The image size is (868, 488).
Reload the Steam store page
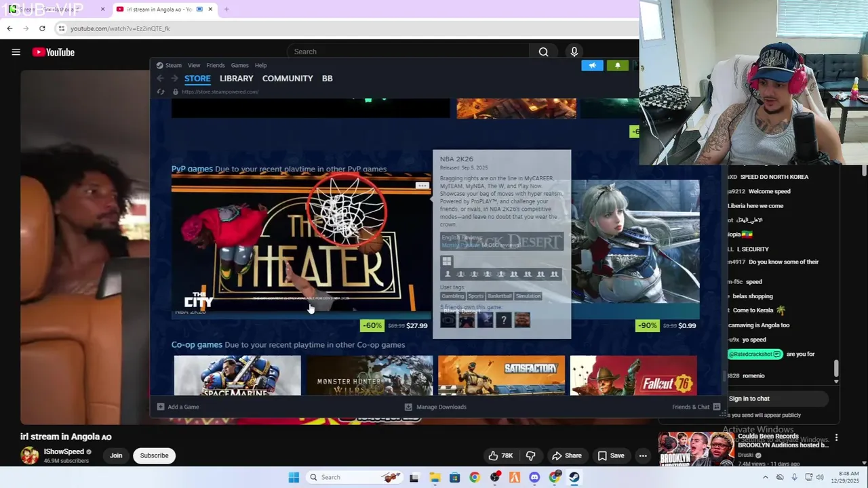[x=161, y=91]
